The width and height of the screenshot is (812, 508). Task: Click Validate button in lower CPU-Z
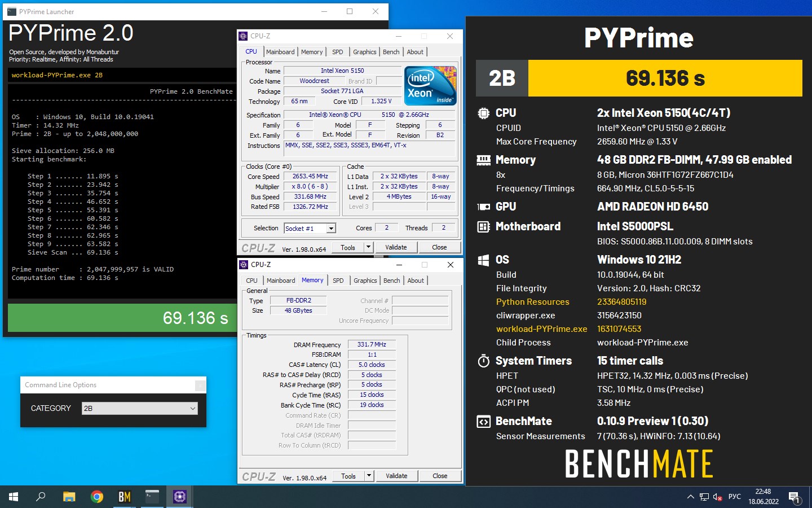[396, 476]
